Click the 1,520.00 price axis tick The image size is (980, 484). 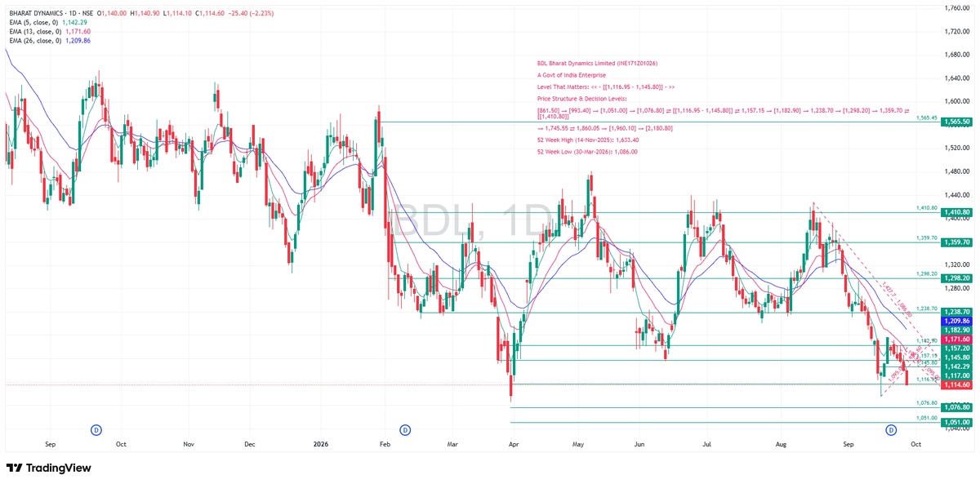pos(955,149)
